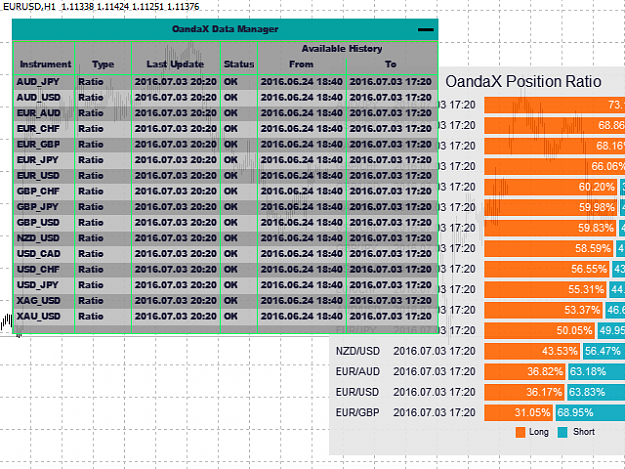Select the USD_JPY instrument row
The width and height of the screenshot is (625, 469).
pos(225,285)
